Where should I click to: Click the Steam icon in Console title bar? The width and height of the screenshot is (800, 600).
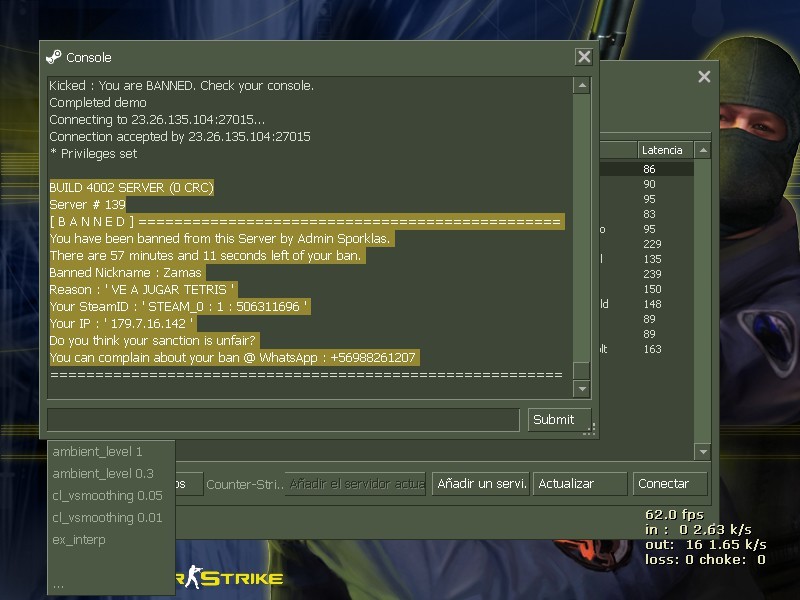(x=54, y=57)
